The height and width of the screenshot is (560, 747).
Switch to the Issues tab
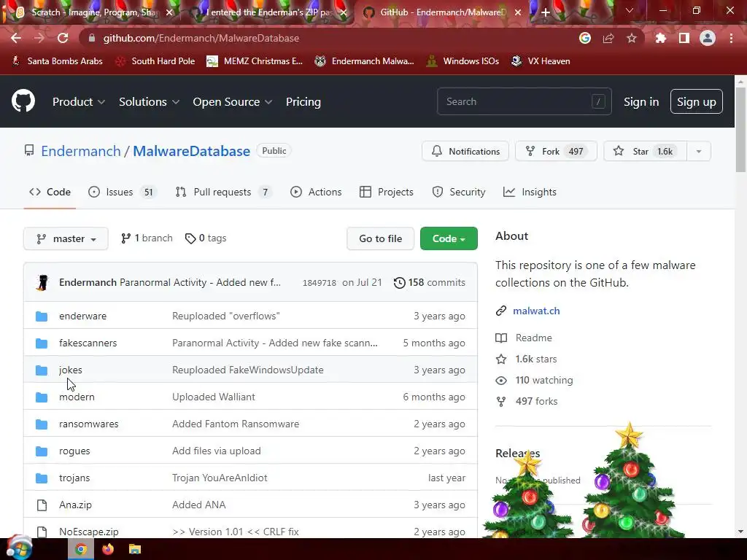tap(123, 192)
